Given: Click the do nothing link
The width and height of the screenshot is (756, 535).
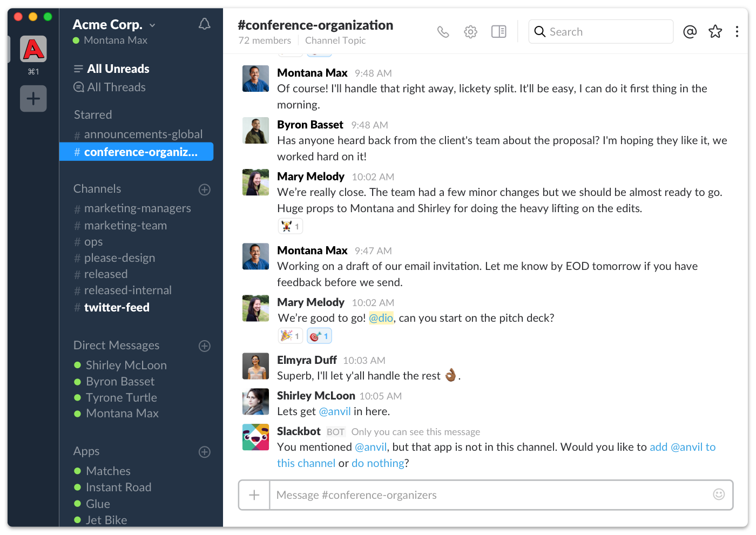Looking at the screenshot, I should pos(377,463).
